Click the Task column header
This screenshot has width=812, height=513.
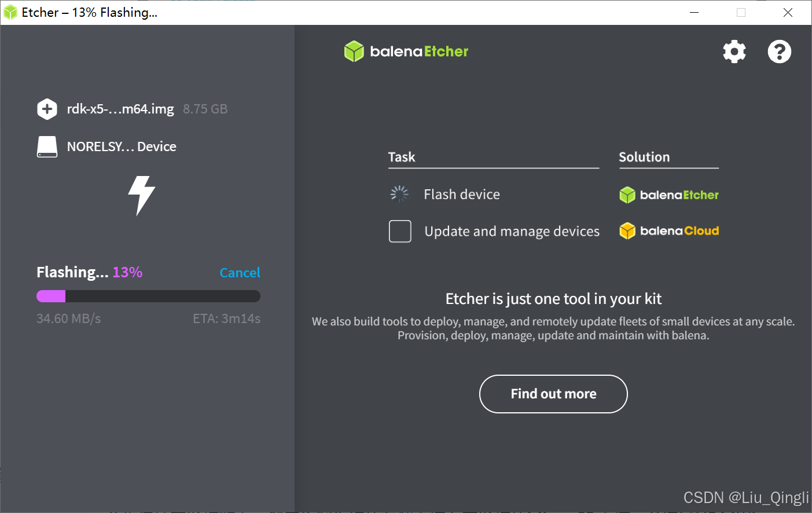402,157
